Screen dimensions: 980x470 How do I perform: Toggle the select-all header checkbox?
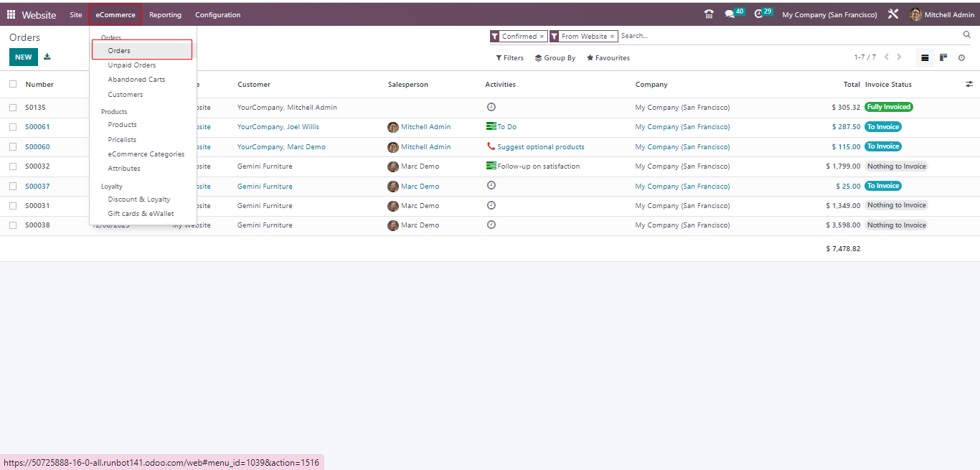pos(13,84)
